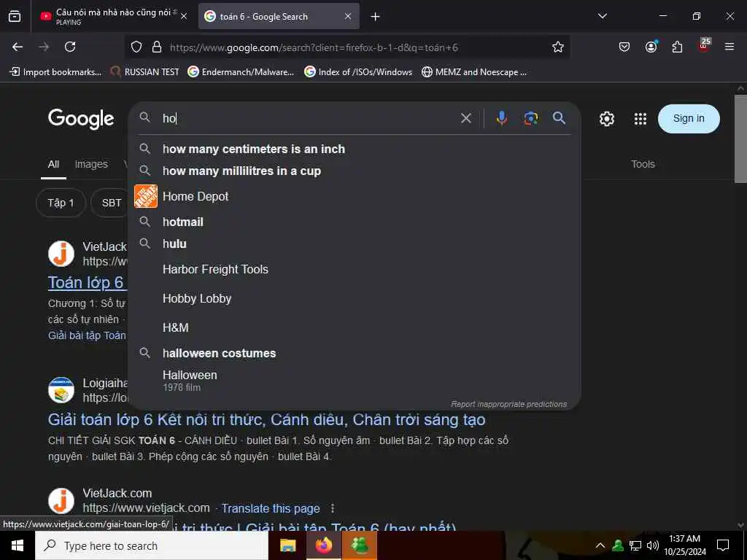Open the green people app on taskbar
The image size is (747, 560).
[x=360, y=545]
